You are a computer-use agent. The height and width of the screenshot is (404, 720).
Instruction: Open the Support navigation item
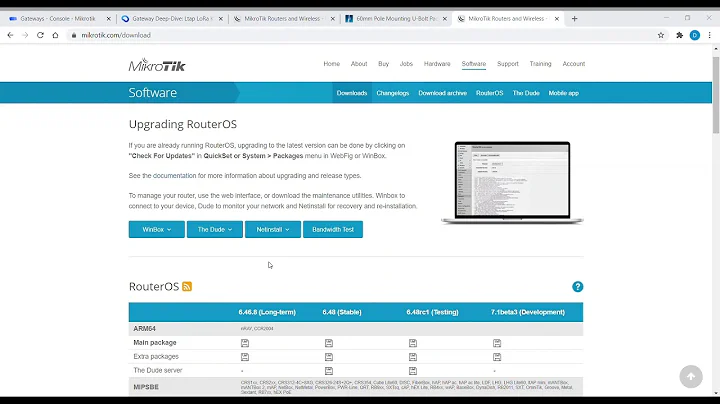click(508, 64)
